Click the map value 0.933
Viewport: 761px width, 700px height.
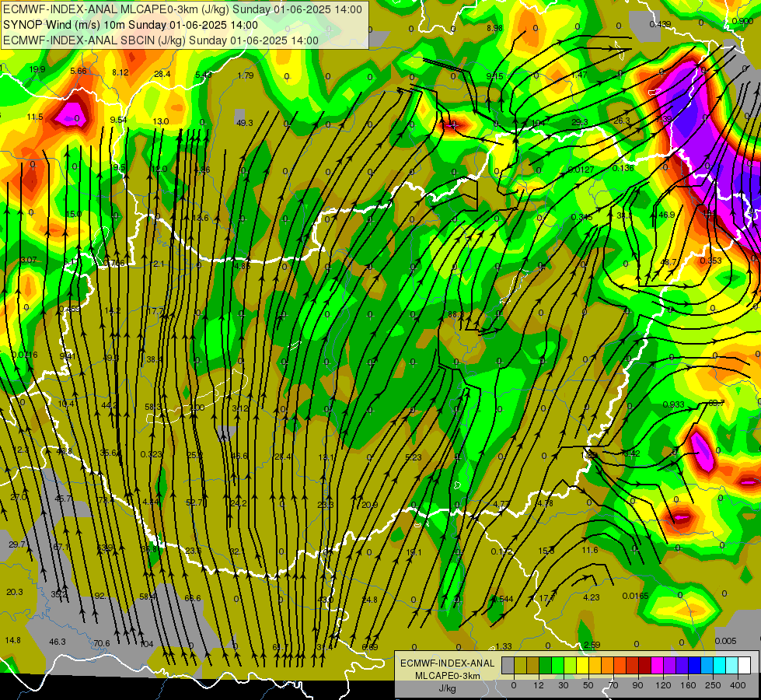pyautogui.click(x=674, y=404)
